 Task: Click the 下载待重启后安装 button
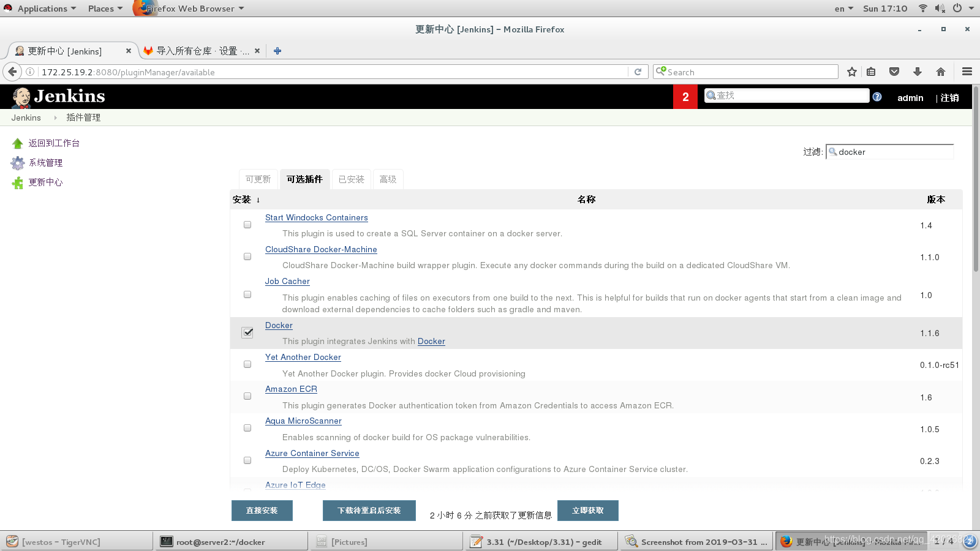(369, 511)
